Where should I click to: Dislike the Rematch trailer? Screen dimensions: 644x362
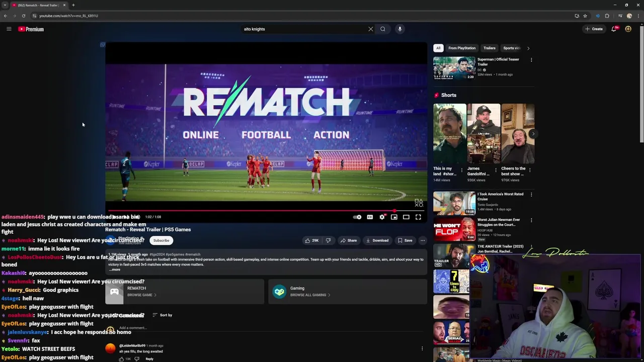328,240
